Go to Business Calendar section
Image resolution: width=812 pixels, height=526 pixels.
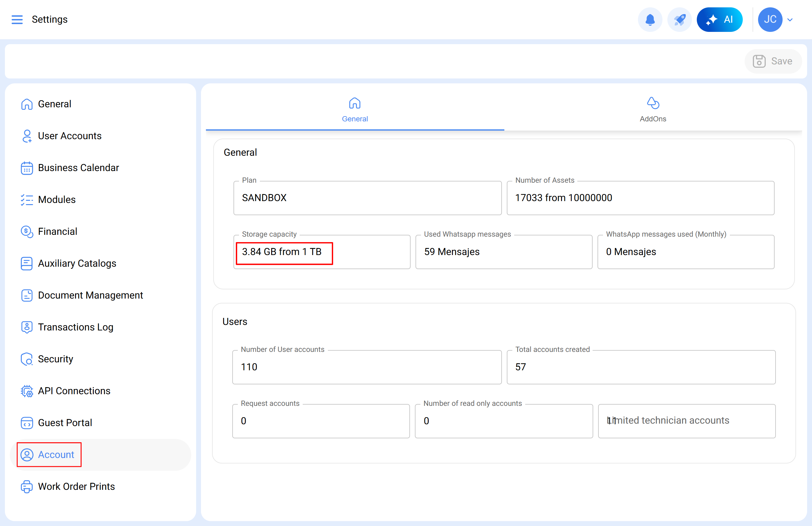tap(78, 168)
